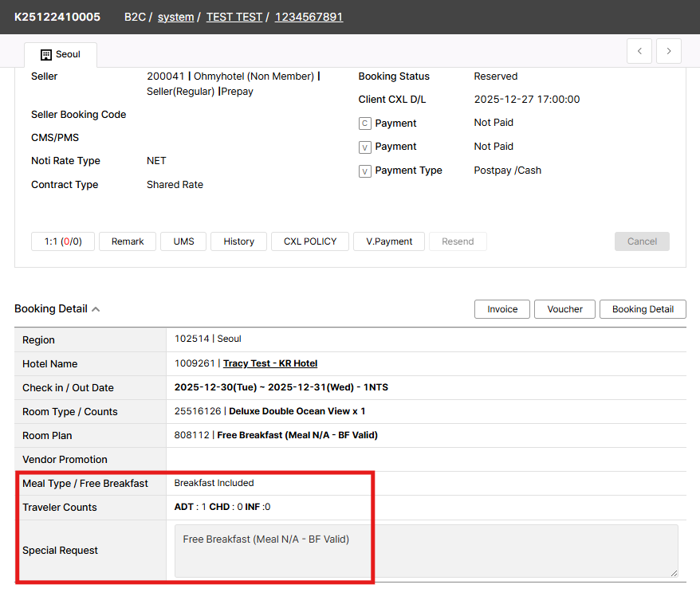Go to next booking with right arrow
This screenshot has height=608, width=700.
click(x=668, y=51)
